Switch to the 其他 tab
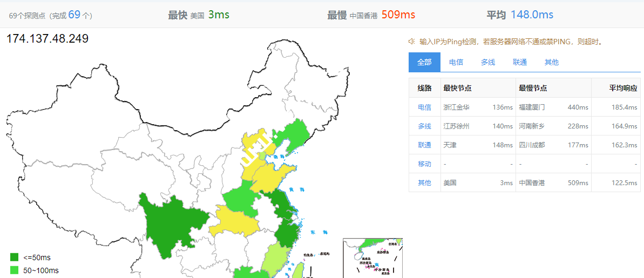Viewport: 644px width, 278px height. pyautogui.click(x=552, y=63)
